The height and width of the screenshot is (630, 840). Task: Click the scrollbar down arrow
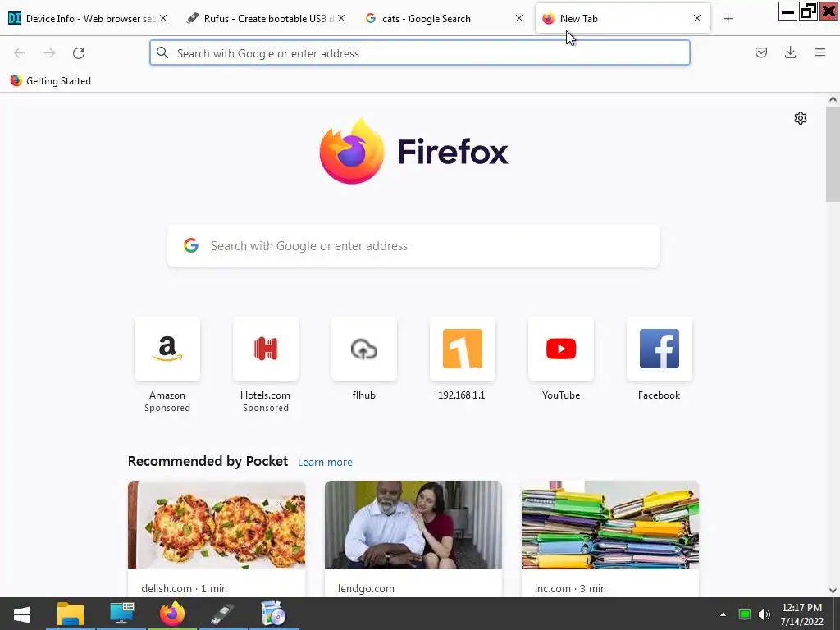coord(833,591)
